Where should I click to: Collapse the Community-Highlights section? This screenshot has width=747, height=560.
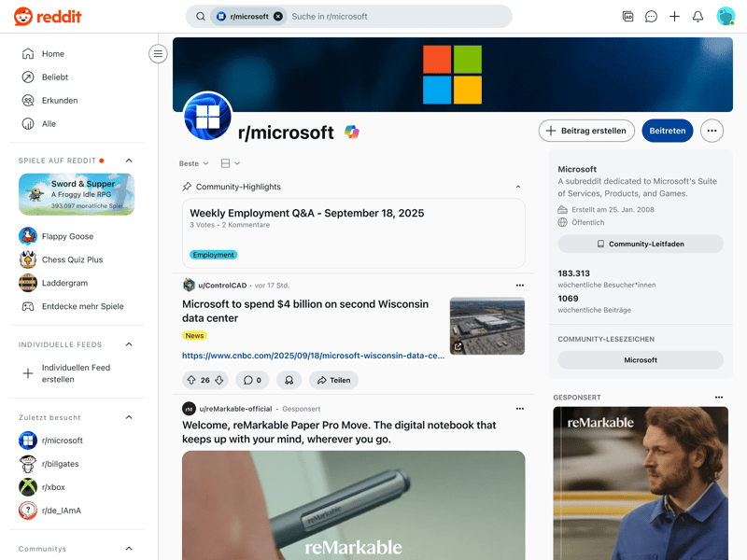pyautogui.click(x=518, y=187)
